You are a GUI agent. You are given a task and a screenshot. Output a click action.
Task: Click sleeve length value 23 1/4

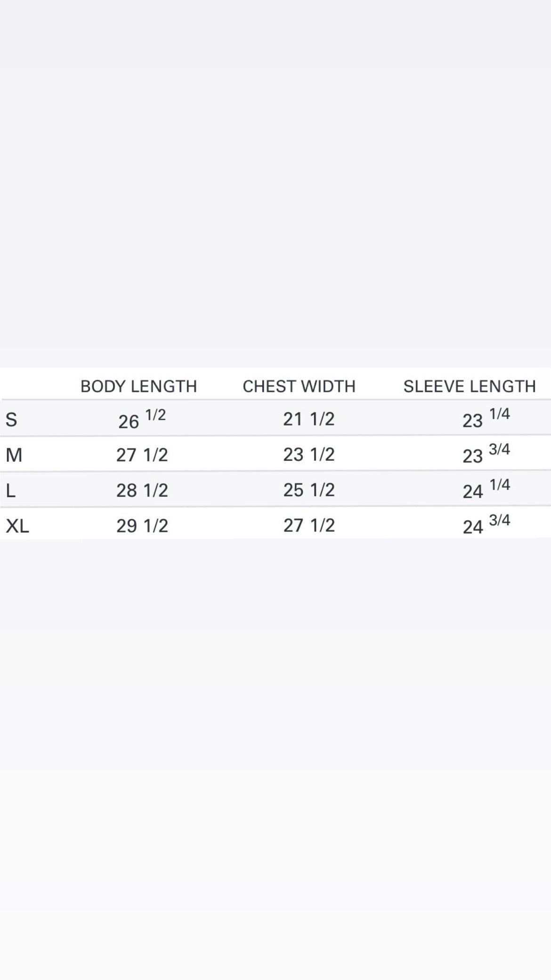[x=486, y=418]
